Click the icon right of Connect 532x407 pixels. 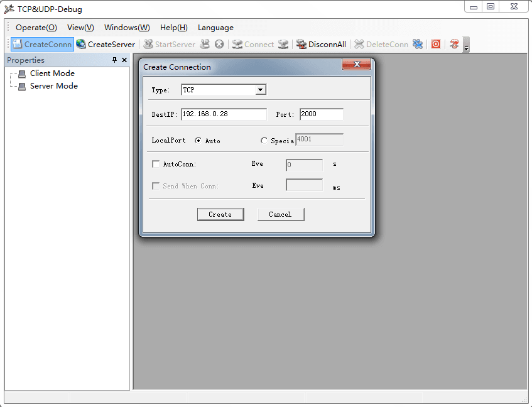tap(283, 44)
